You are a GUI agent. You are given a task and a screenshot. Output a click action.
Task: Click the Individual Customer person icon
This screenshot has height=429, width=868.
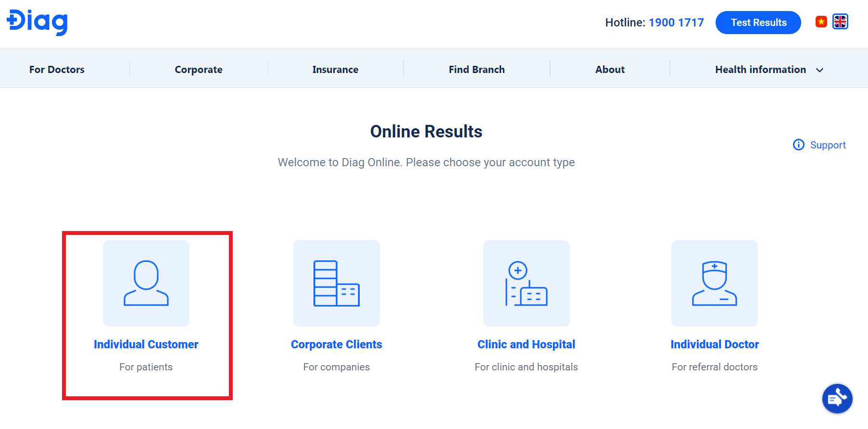pyautogui.click(x=146, y=283)
